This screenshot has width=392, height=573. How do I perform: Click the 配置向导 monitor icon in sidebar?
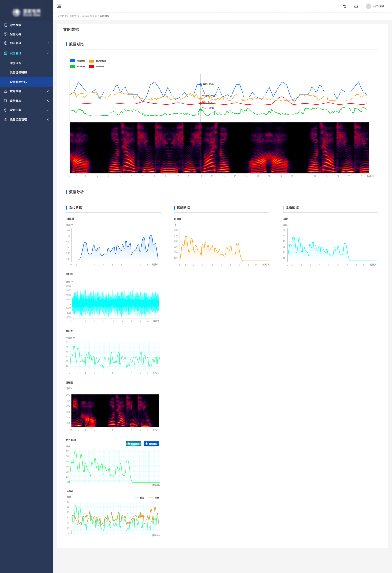[x=6, y=34]
